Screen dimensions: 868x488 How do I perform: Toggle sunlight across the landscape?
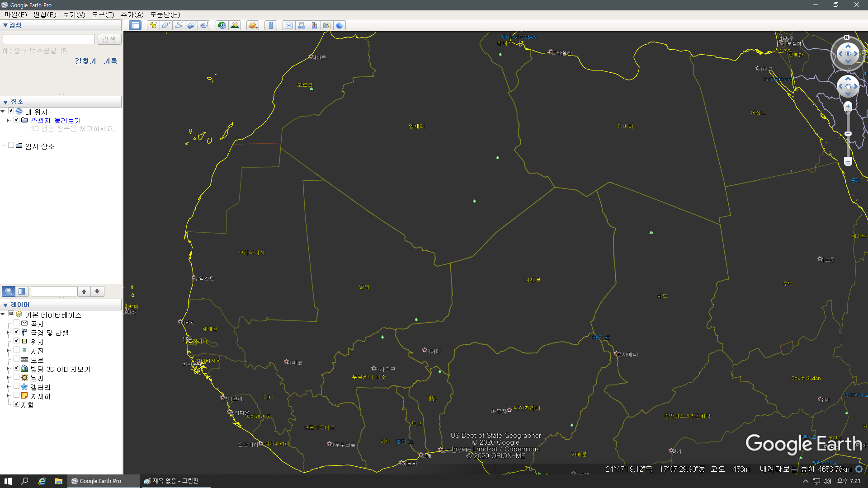click(x=235, y=25)
